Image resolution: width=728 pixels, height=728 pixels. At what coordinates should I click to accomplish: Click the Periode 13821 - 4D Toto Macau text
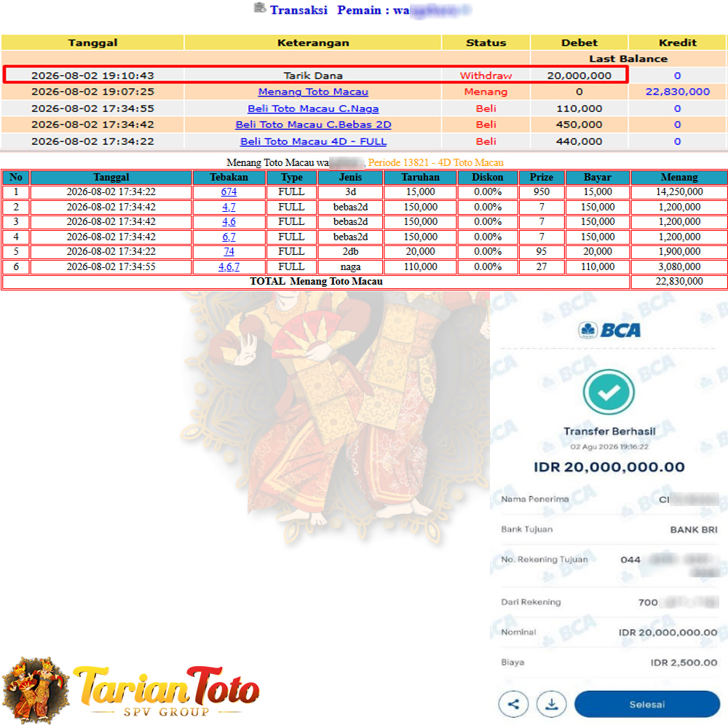click(435, 162)
